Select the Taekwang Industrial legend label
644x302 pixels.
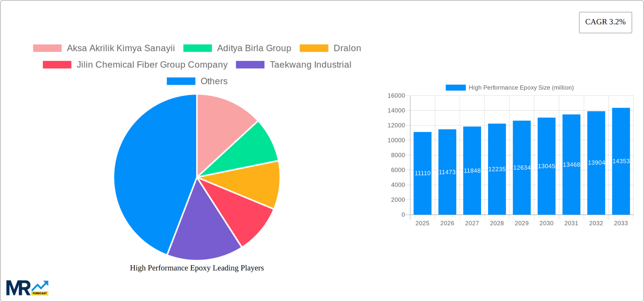tap(310, 64)
